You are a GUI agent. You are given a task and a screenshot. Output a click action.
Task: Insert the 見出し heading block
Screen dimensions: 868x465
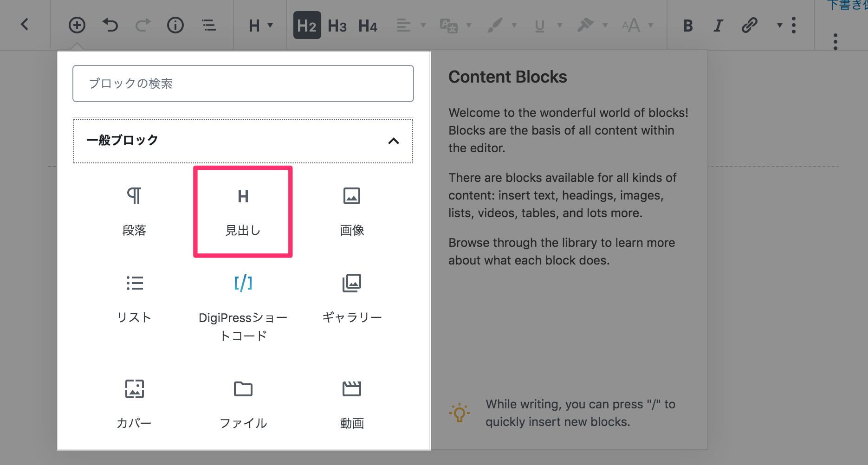243,212
